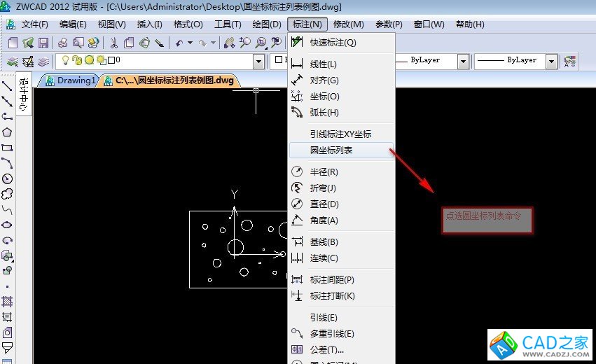
Task: Click the Paste icon
Action: click(x=144, y=43)
